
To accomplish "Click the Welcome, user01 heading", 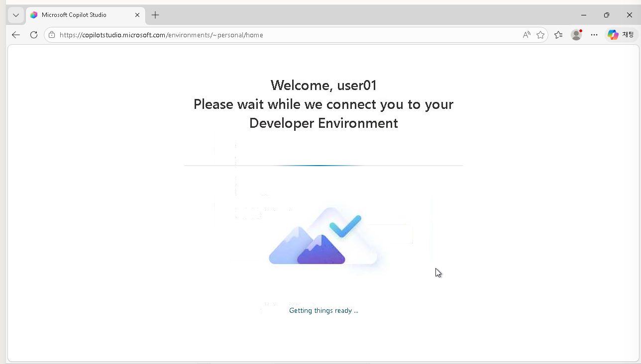I will point(323,85).
